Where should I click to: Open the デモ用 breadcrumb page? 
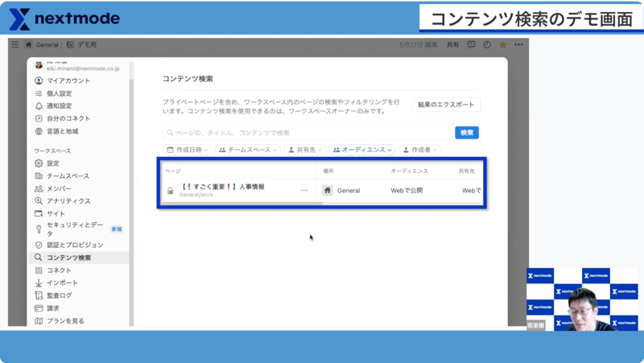click(82, 45)
